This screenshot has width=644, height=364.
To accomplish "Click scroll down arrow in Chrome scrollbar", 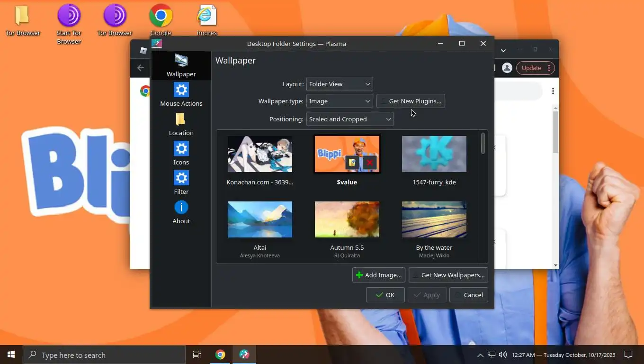I will click(x=555, y=265).
